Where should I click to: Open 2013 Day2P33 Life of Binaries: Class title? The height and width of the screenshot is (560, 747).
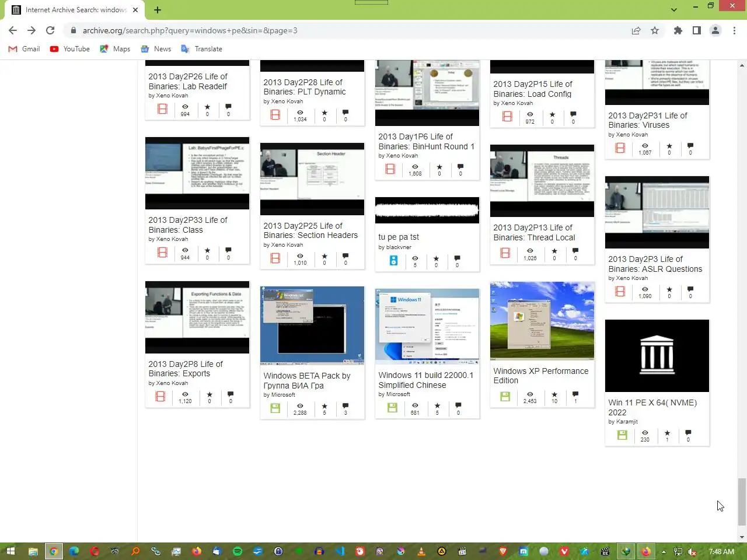188,225
